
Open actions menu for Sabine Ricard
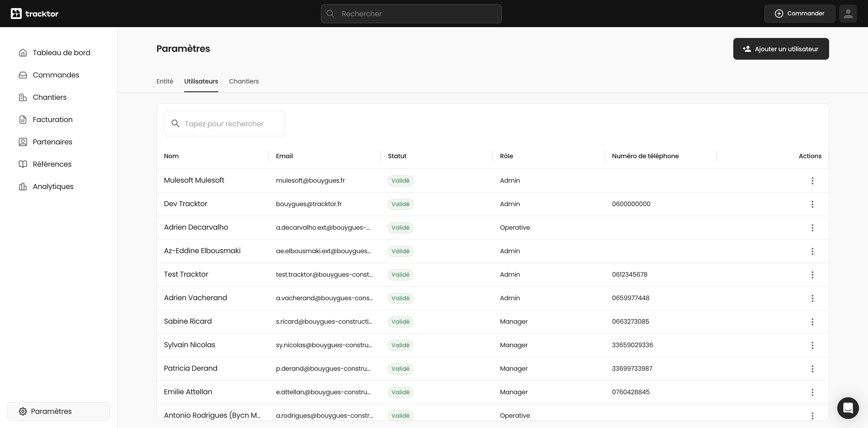point(813,322)
